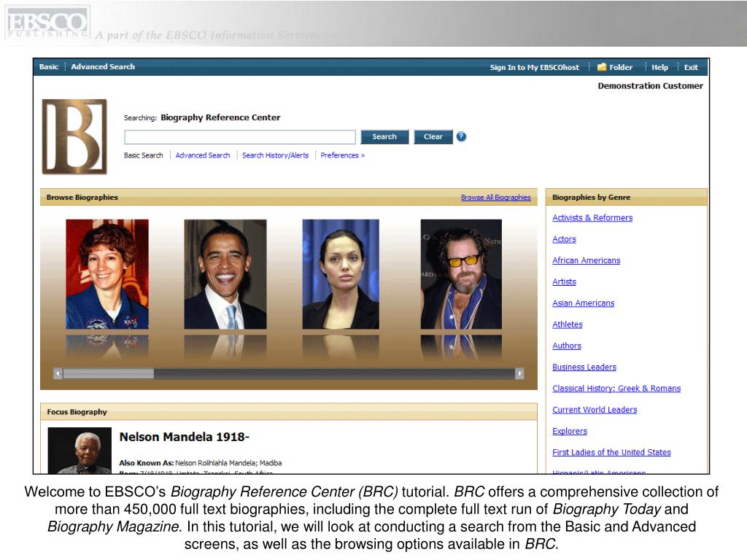This screenshot has width=747, height=560.
Task: Open Search History/Alerts link
Action: (275, 155)
